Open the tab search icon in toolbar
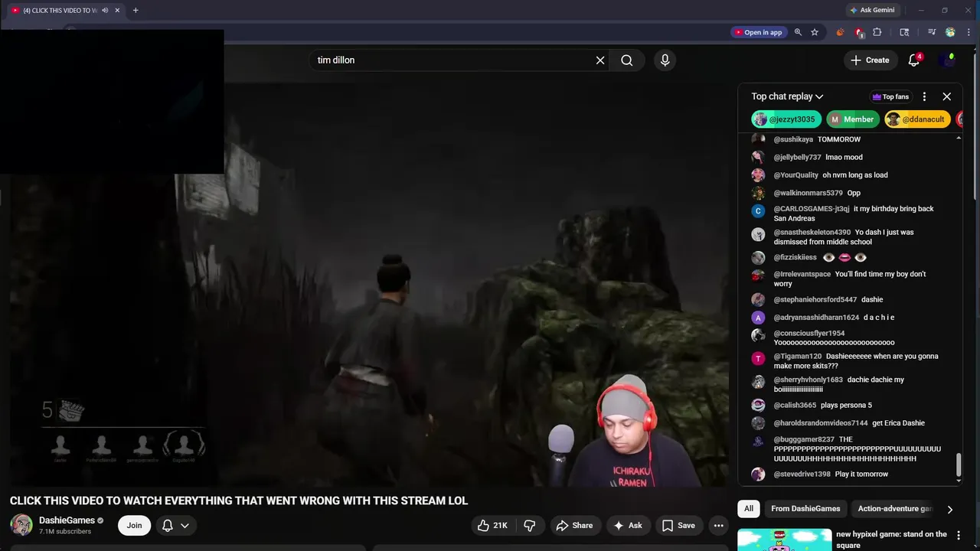 904,32
